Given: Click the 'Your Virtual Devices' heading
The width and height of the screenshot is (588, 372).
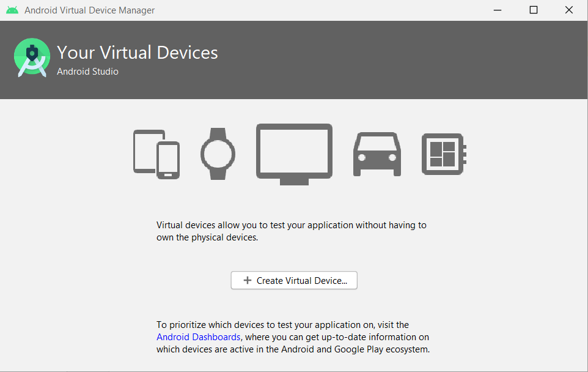Looking at the screenshot, I should pyautogui.click(x=138, y=53).
